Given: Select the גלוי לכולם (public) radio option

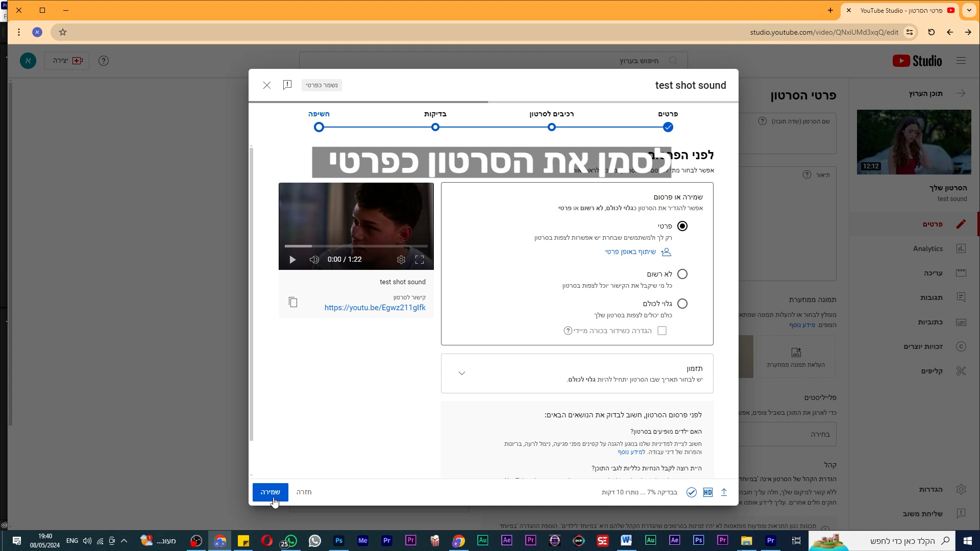Looking at the screenshot, I should (682, 304).
